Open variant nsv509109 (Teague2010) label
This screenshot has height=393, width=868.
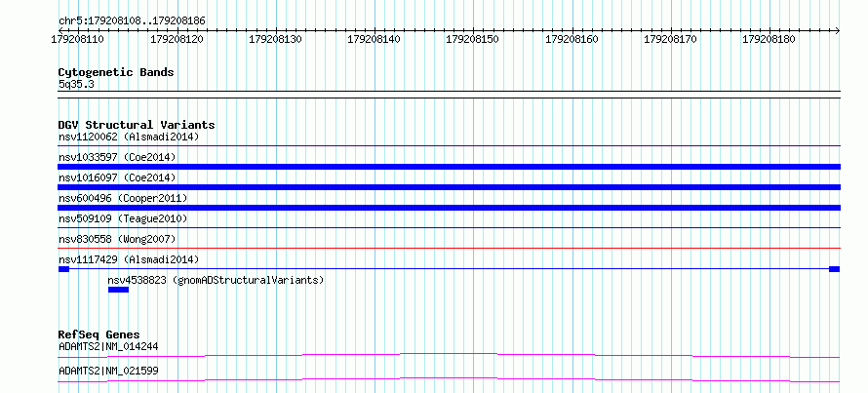point(123,218)
